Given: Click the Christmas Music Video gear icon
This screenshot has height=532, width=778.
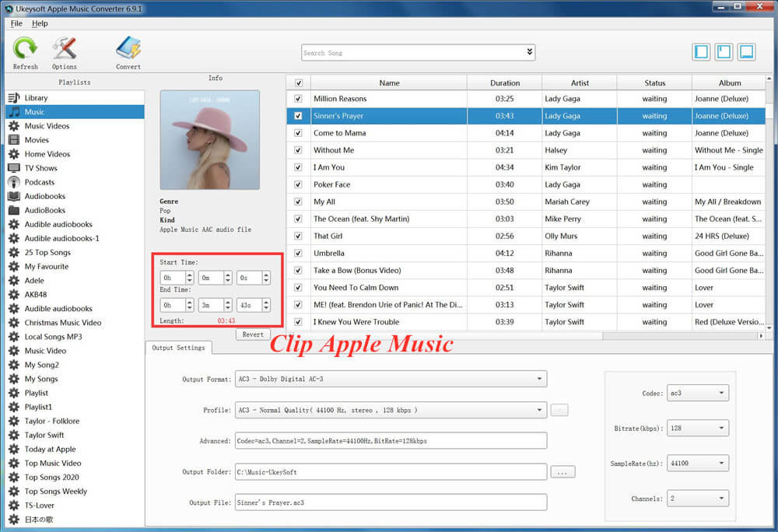Looking at the screenshot, I should (14, 322).
